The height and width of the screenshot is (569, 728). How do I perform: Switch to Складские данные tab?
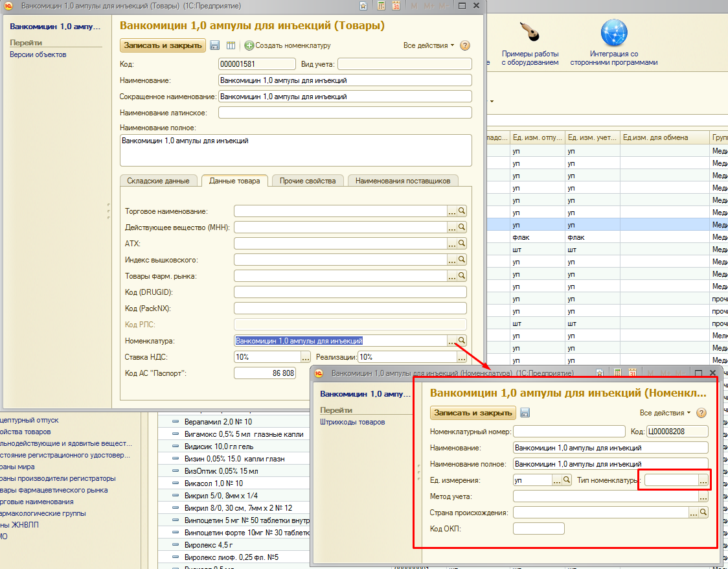[158, 181]
